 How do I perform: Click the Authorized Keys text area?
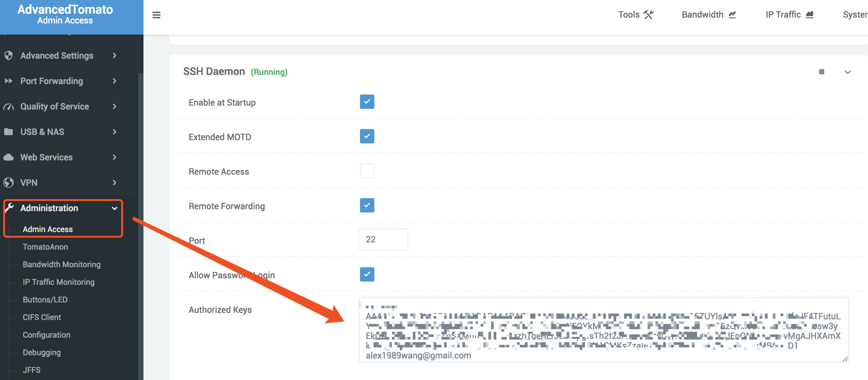click(x=604, y=329)
